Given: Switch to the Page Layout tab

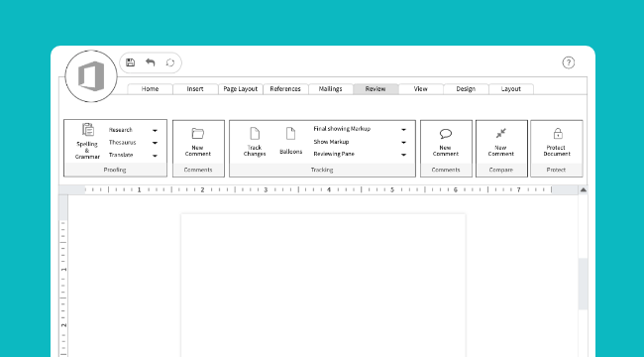Looking at the screenshot, I should coord(241,89).
